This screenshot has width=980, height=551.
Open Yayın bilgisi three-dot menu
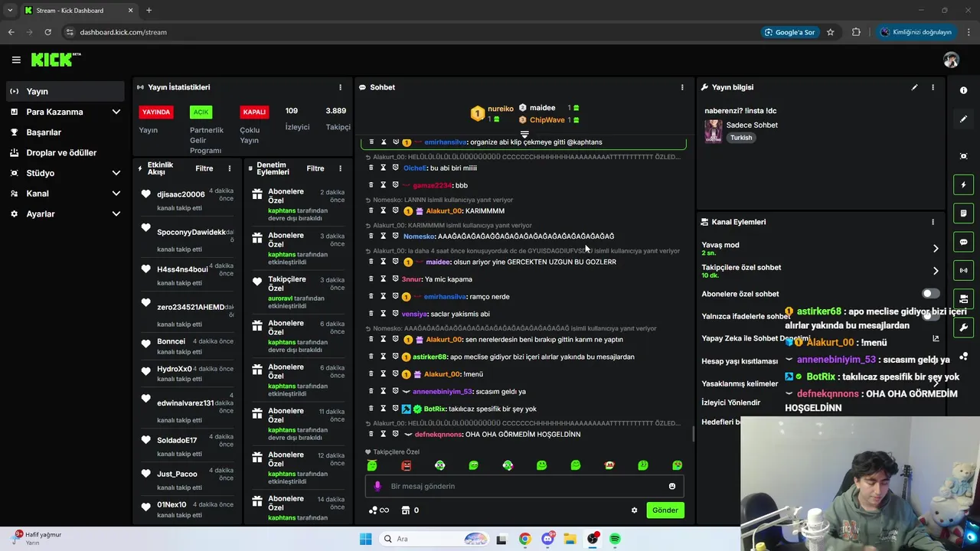(x=933, y=87)
